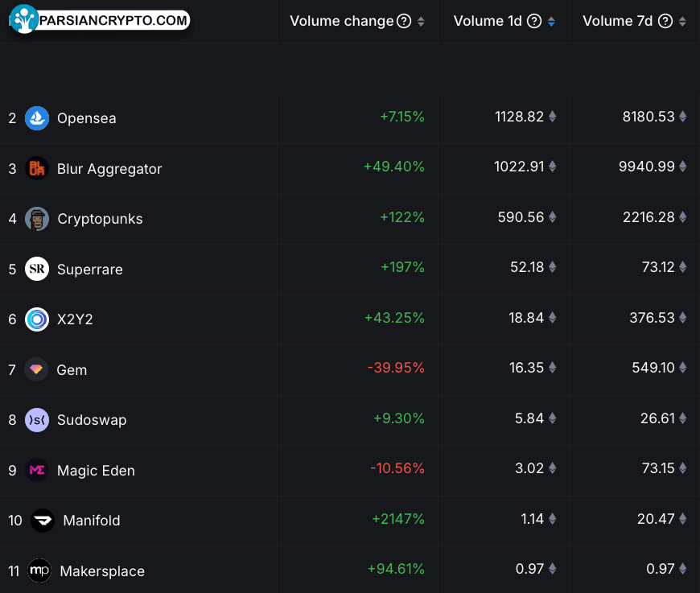Open the Magic Eden marketplace link

(96, 470)
